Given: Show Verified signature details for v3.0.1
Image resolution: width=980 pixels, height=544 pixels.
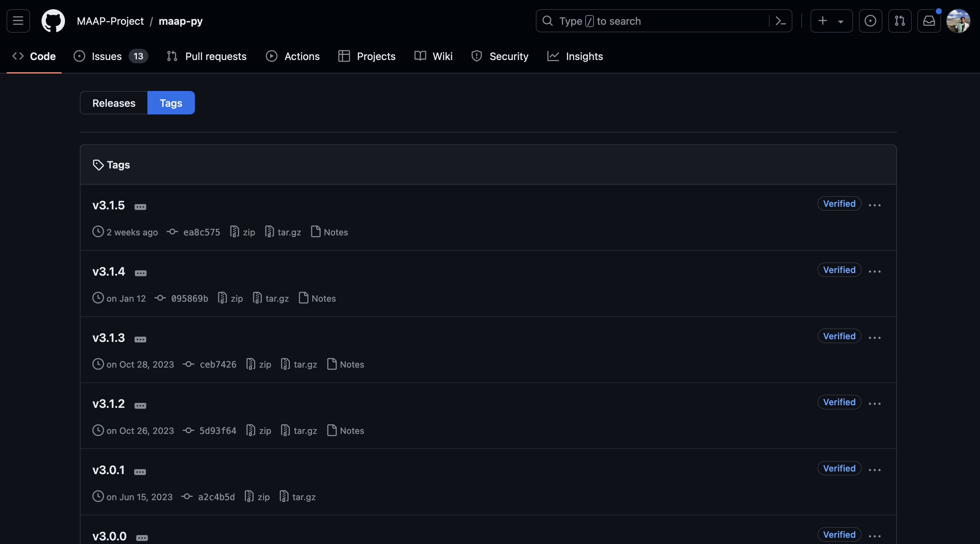Looking at the screenshot, I should tap(839, 468).
